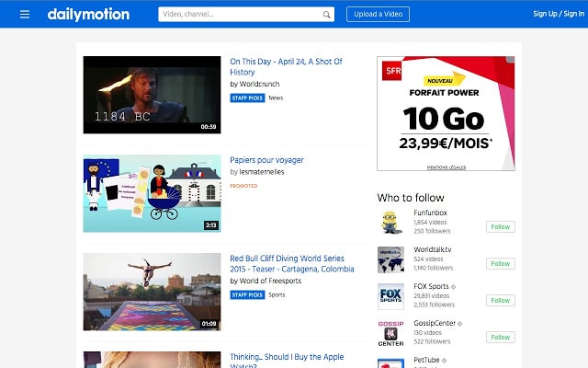Open the cliff diving video thumbnail
This screenshot has height=368, width=588.
coord(152,292)
